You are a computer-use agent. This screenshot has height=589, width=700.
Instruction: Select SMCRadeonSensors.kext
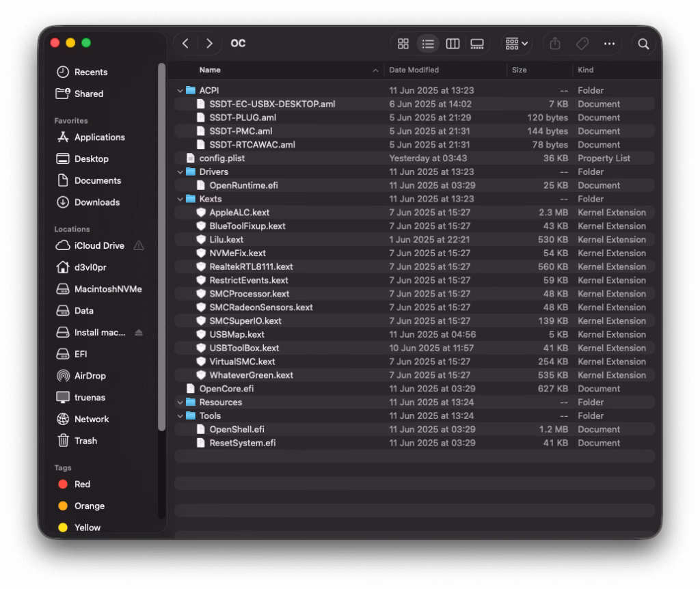tap(415, 307)
